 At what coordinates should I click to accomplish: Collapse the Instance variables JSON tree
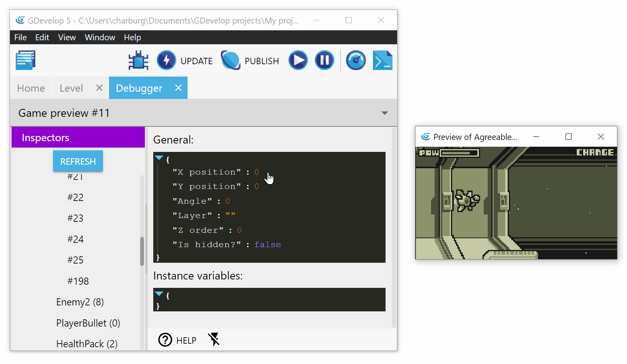tap(159, 294)
